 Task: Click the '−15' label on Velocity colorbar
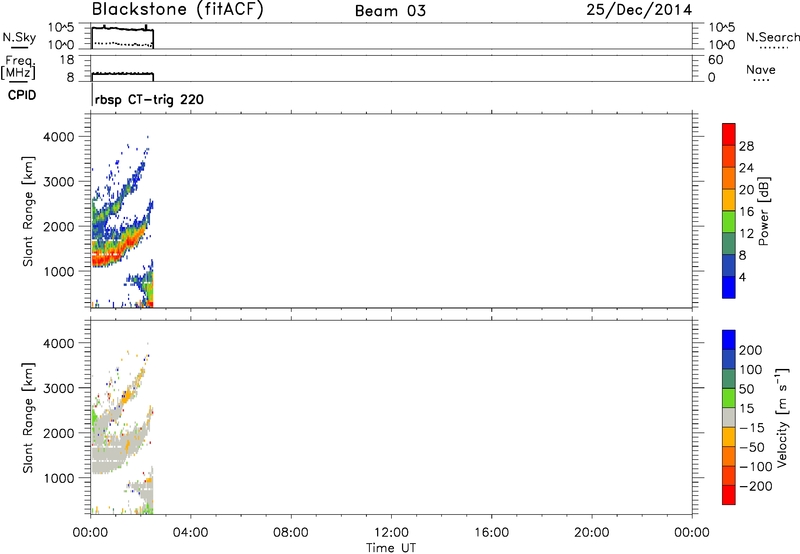tap(752, 428)
